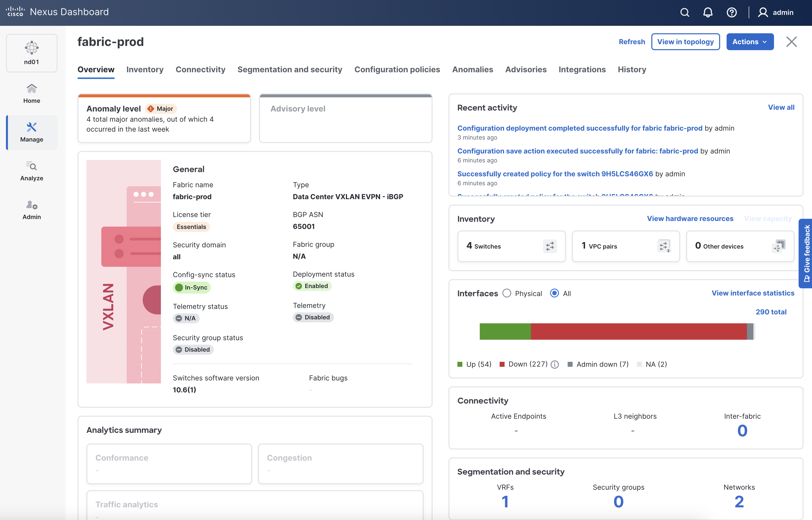Click the red Down segment of interfaces bar
This screenshot has width=812, height=520.
tap(638, 331)
